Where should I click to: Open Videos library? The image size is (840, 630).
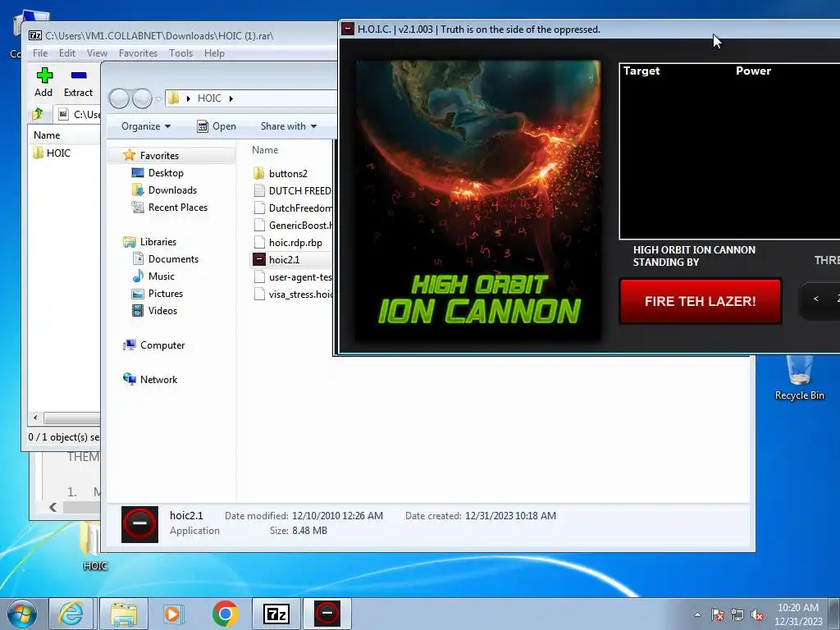162,311
